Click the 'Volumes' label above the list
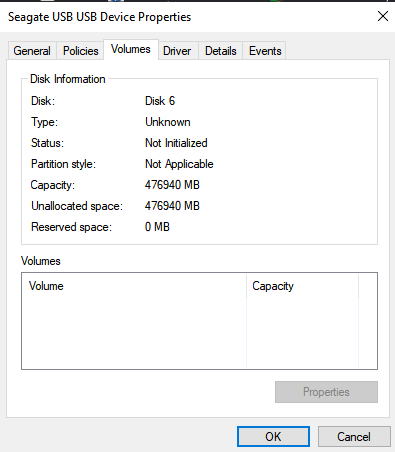395x452 pixels. [41, 261]
